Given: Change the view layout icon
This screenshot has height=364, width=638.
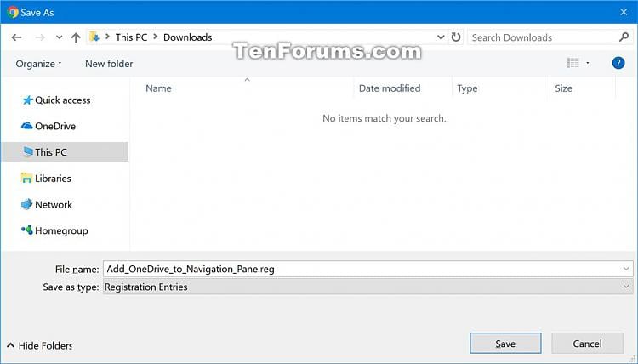Looking at the screenshot, I should (x=573, y=63).
